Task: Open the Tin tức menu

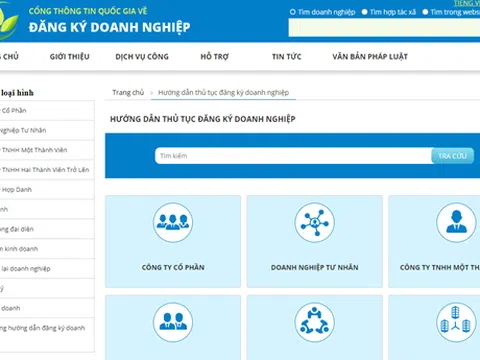Action: click(x=287, y=57)
